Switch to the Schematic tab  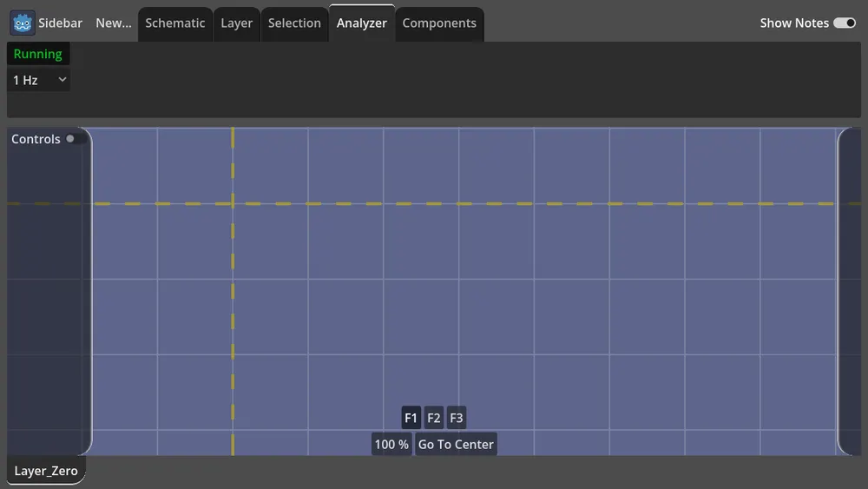174,23
